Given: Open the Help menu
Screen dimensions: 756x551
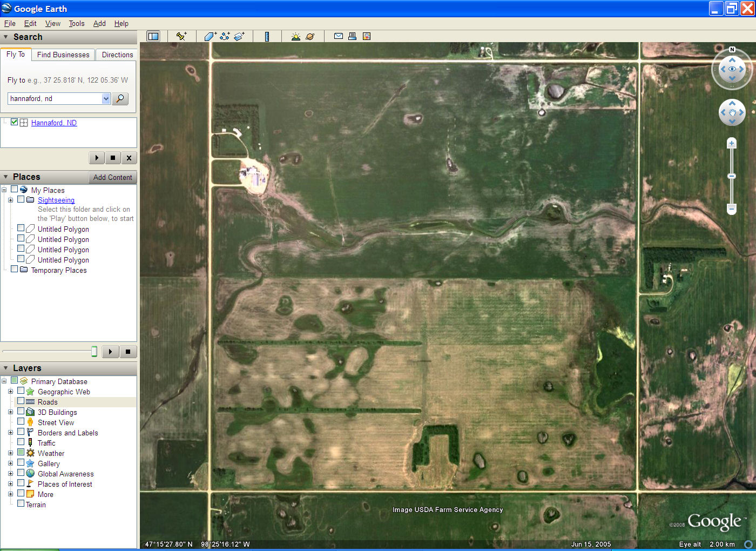Looking at the screenshot, I should pyautogui.click(x=122, y=23).
